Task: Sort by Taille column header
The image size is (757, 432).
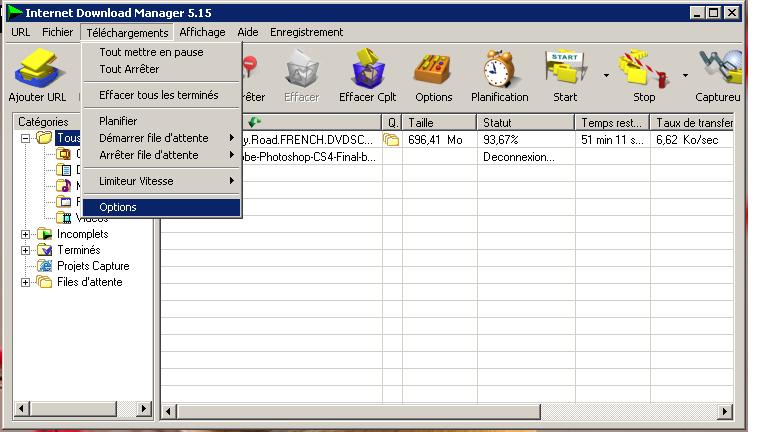Action: tap(439, 123)
